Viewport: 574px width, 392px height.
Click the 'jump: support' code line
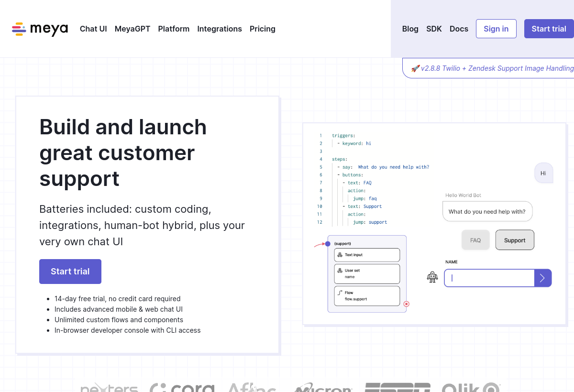(370, 222)
